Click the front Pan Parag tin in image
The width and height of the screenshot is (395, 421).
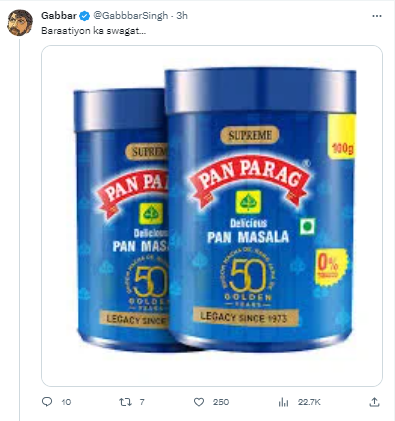tap(261, 209)
